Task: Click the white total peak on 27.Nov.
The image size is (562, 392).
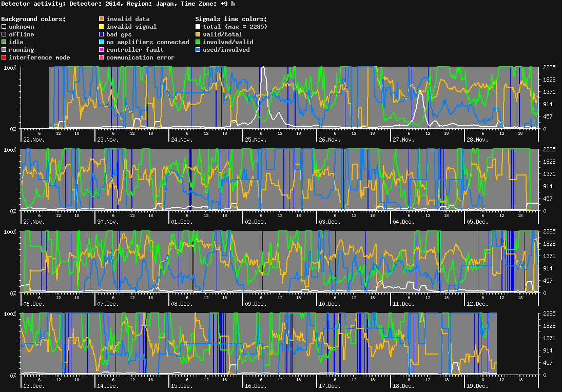Action: pos(420,91)
